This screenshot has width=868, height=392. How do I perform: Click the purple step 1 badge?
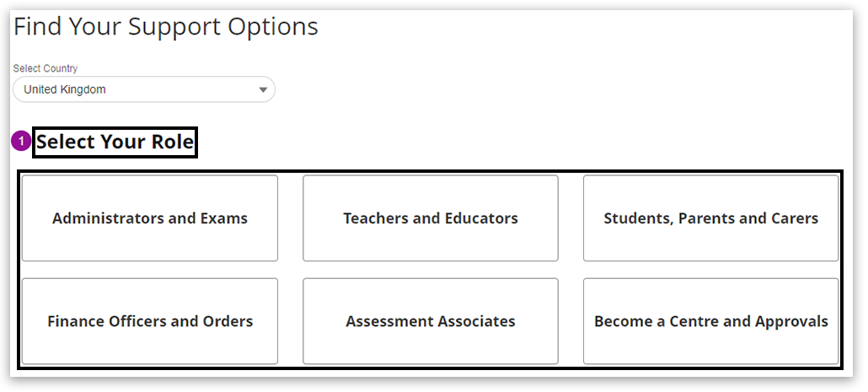click(x=21, y=142)
